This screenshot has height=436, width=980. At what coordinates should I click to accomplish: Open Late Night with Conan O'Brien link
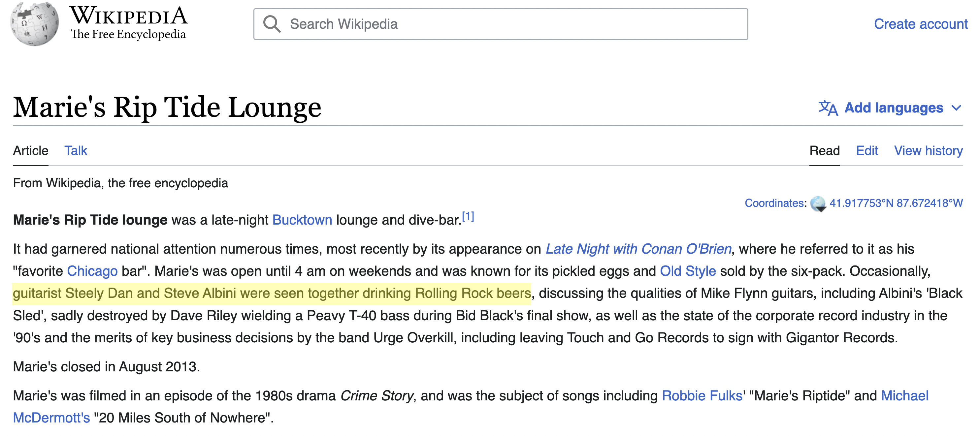tap(638, 249)
